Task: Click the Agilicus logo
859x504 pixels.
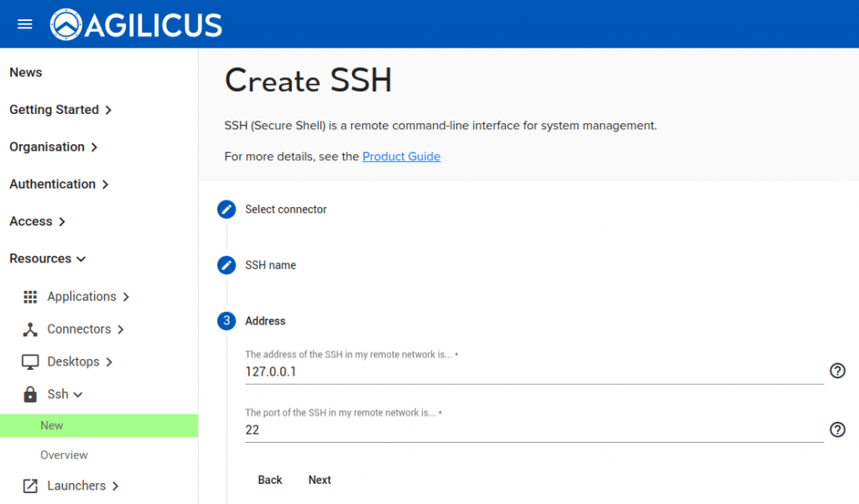Action: [x=137, y=24]
